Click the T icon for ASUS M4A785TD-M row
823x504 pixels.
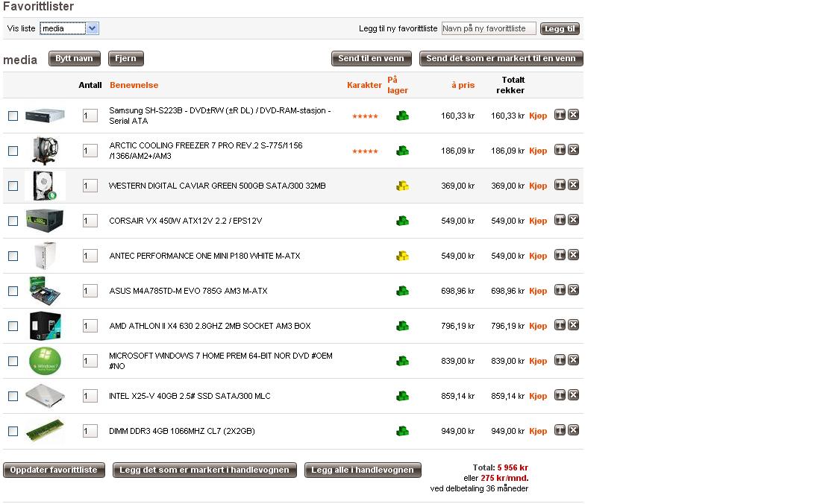point(560,290)
